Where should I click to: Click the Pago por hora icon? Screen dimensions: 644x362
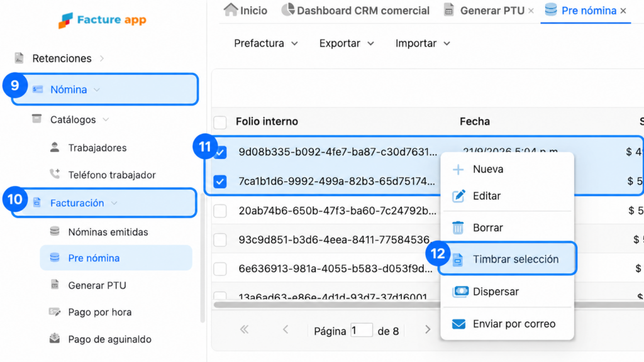coord(55,312)
